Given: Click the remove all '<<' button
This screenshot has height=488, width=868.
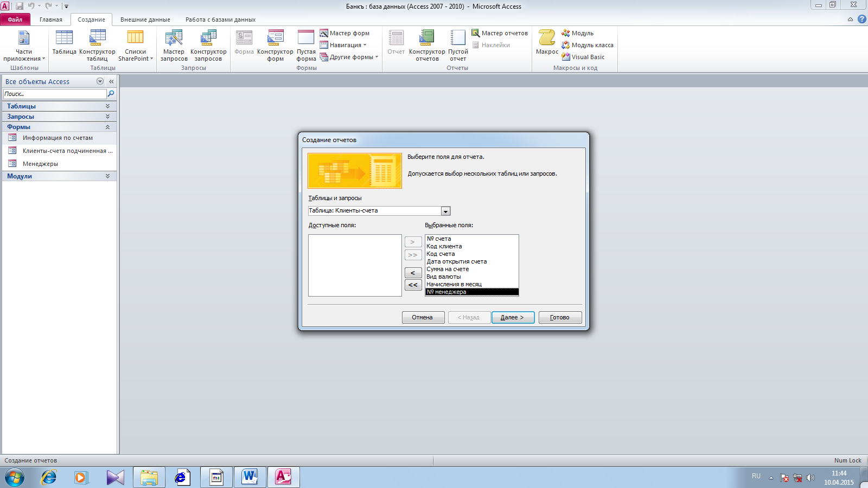Looking at the screenshot, I should coord(413,285).
